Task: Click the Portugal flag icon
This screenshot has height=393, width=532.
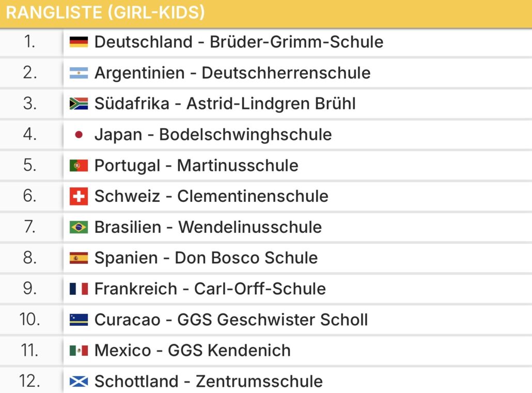Action: coord(79,165)
